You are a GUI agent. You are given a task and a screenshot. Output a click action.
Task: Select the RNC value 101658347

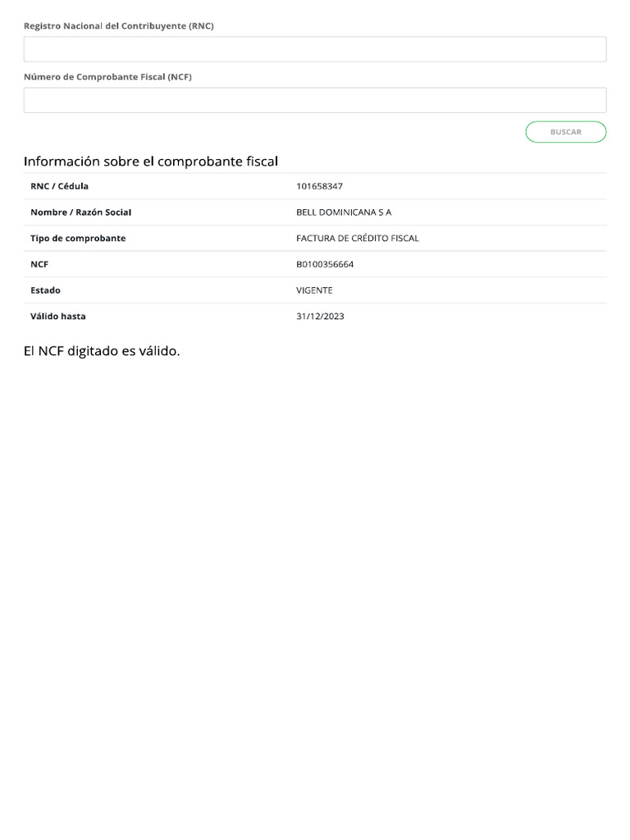click(x=319, y=186)
